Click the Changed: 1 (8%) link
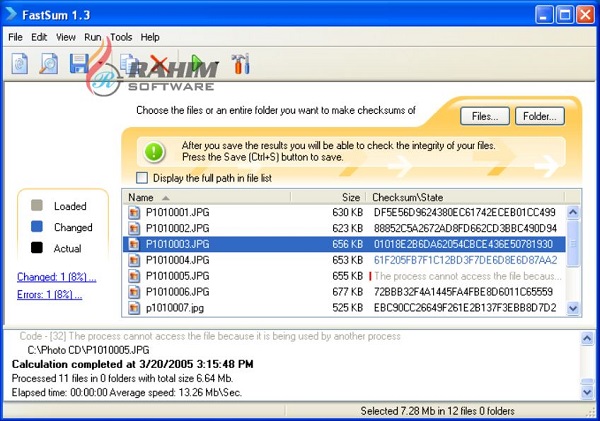Image resolution: width=600 pixels, height=421 pixels. 57,277
